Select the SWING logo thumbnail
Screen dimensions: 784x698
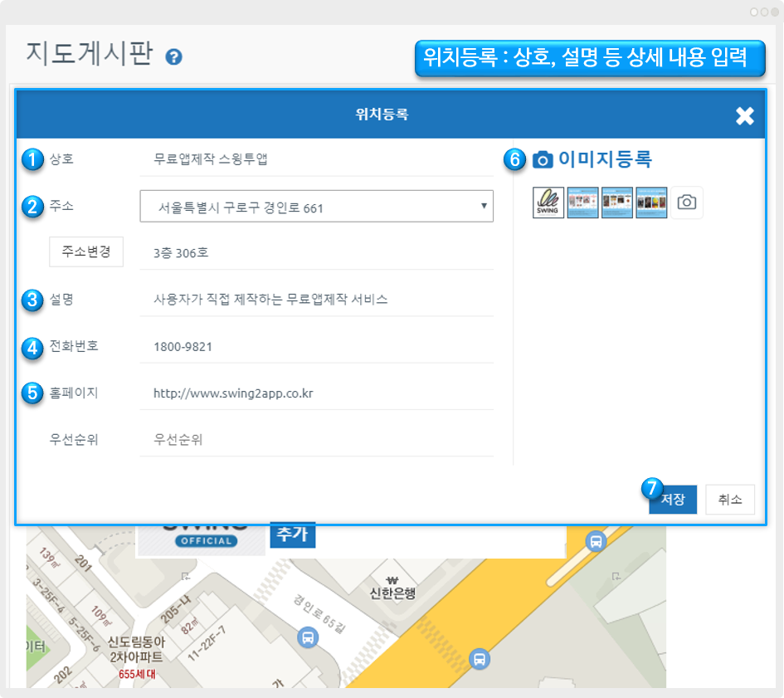coord(548,203)
